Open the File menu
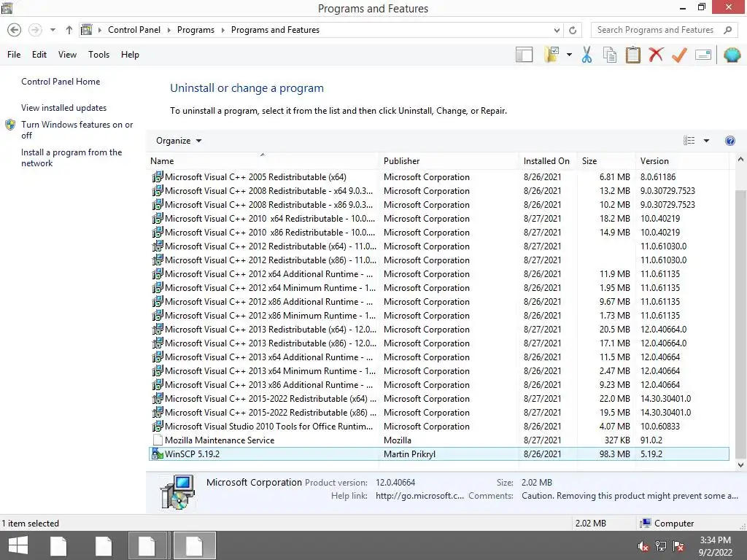Viewport: 747px width, 560px height. tap(14, 55)
